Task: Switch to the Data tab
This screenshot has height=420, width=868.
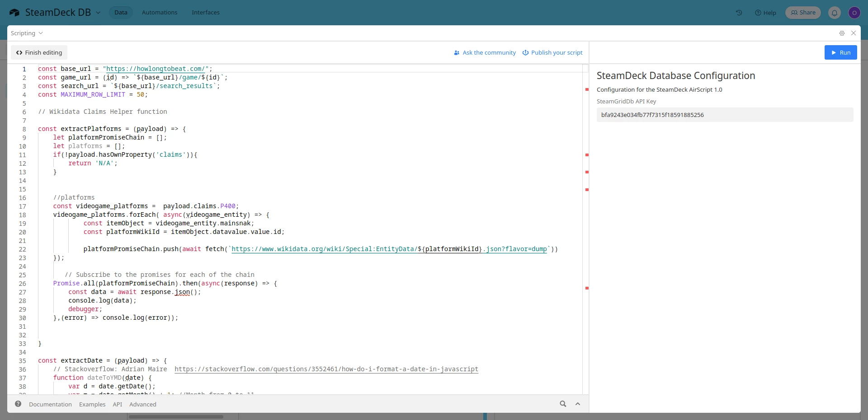Action: (121, 13)
